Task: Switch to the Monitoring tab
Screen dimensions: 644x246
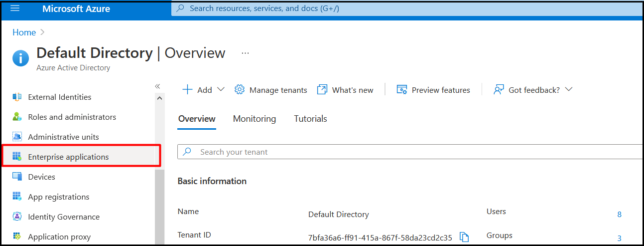Action: tap(255, 119)
